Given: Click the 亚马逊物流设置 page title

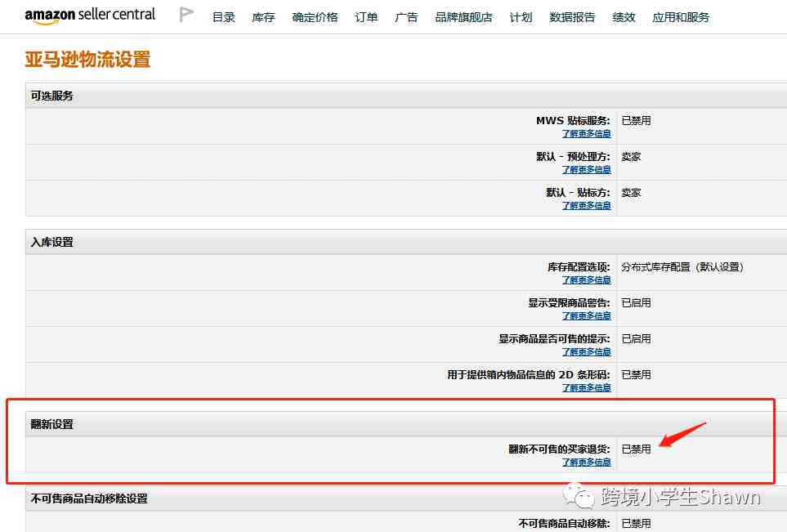Looking at the screenshot, I should (x=87, y=59).
